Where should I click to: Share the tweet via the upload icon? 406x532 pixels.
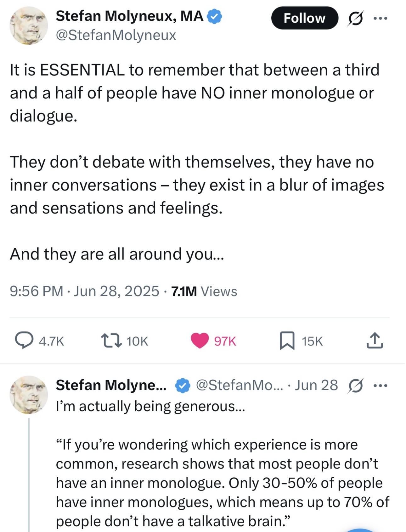(375, 341)
